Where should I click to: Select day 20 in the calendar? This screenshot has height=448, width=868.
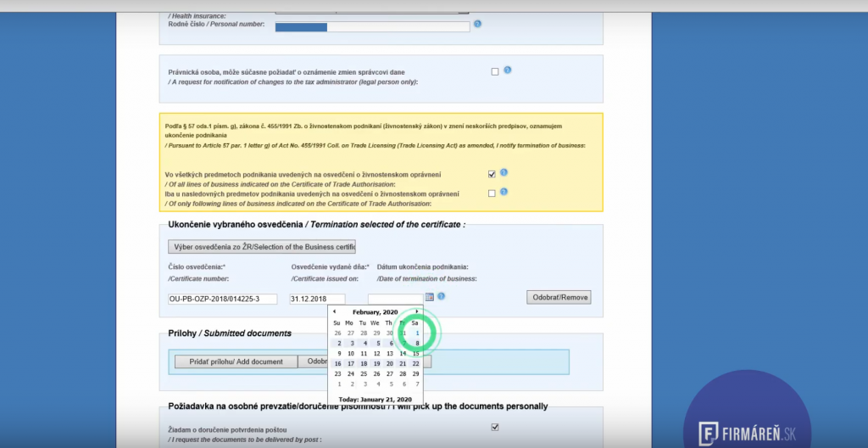(390, 364)
